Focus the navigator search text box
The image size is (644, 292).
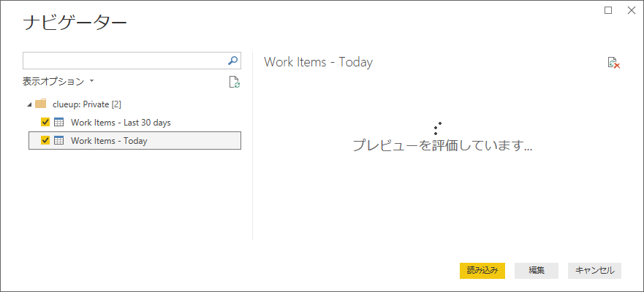(x=124, y=61)
